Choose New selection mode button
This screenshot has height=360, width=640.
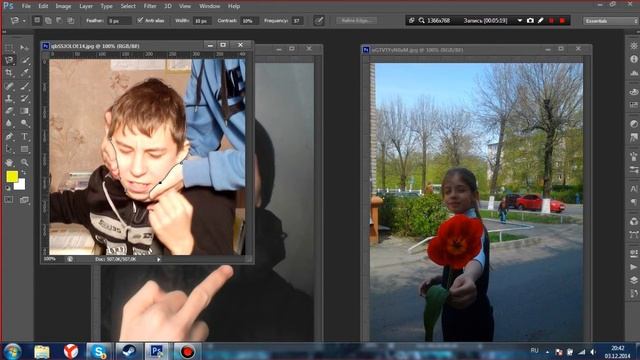(37, 20)
